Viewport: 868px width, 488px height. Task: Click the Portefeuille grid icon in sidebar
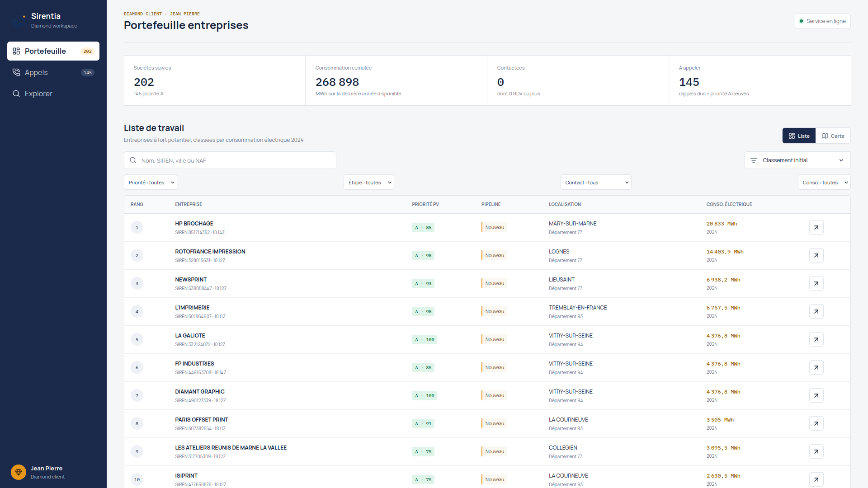16,51
